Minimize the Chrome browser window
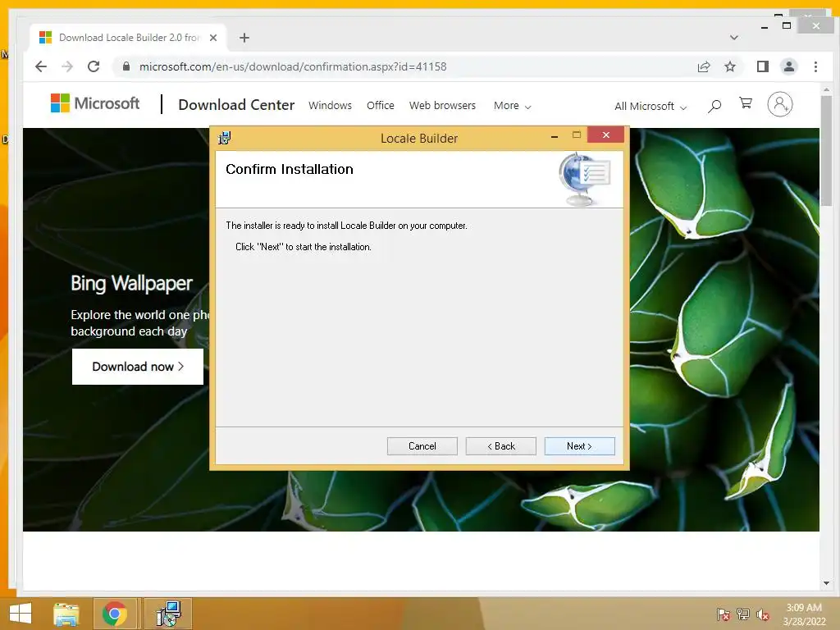The width and height of the screenshot is (840, 630). (x=765, y=26)
